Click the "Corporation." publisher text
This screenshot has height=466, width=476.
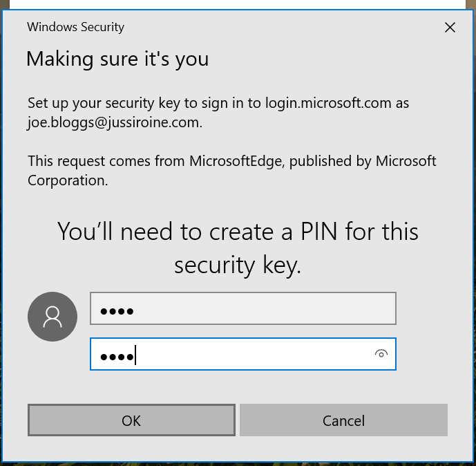pyautogui.click(x=68, y=180)
